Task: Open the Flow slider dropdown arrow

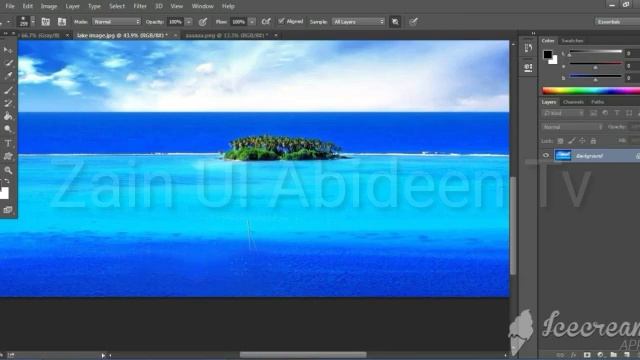Action: [x=252, y=22]
